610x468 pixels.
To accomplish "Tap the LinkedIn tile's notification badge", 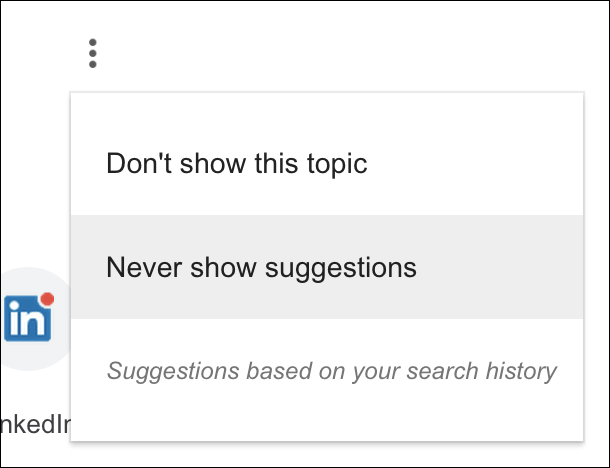I will 47,299.
